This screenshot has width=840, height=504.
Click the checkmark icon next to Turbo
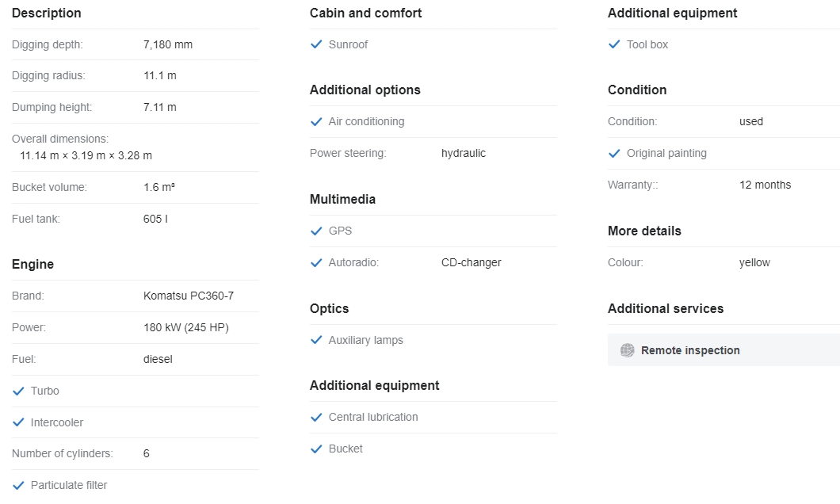click(18, 391)
